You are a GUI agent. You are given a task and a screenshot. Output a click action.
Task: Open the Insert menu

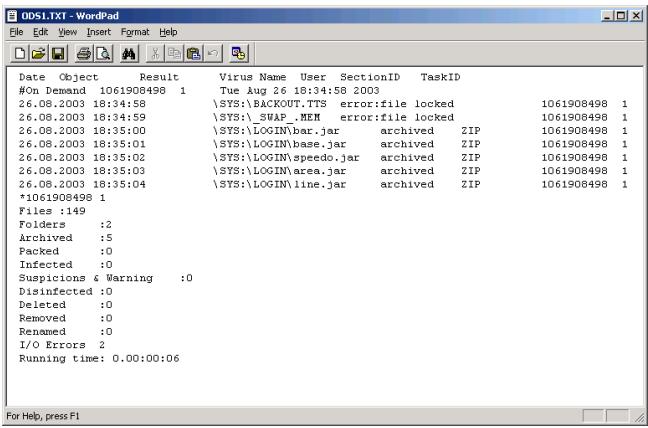99,32
